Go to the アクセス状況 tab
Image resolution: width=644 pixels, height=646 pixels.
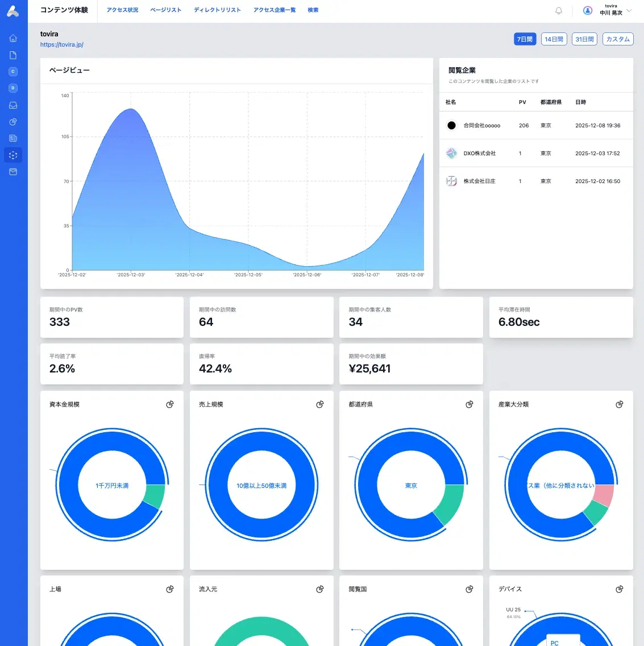point(122,10)
